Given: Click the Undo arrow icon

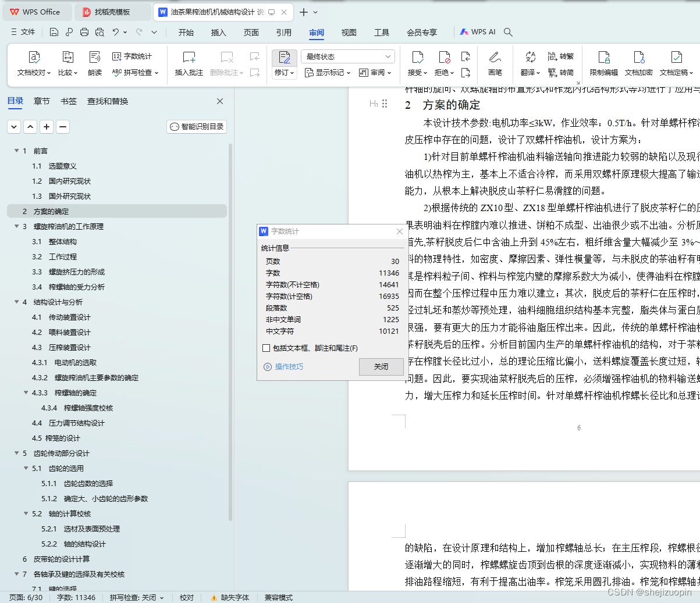Looking at the screenshot, I should pos(116,32).
